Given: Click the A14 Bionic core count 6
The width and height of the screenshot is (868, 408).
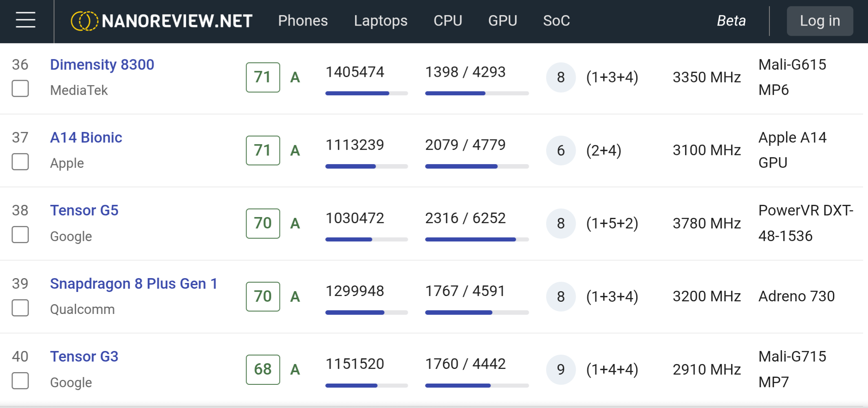Looking at the screenshot, I should [561, 150].
